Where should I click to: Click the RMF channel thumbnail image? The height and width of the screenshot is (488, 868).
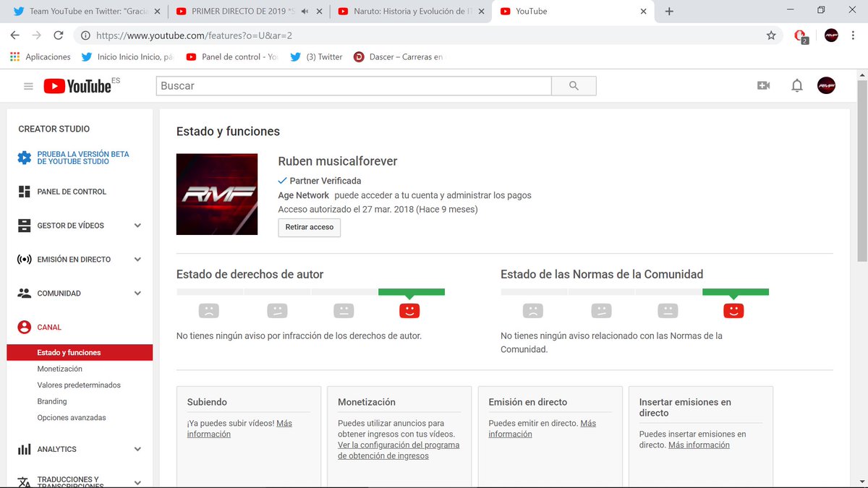(217, 194)
